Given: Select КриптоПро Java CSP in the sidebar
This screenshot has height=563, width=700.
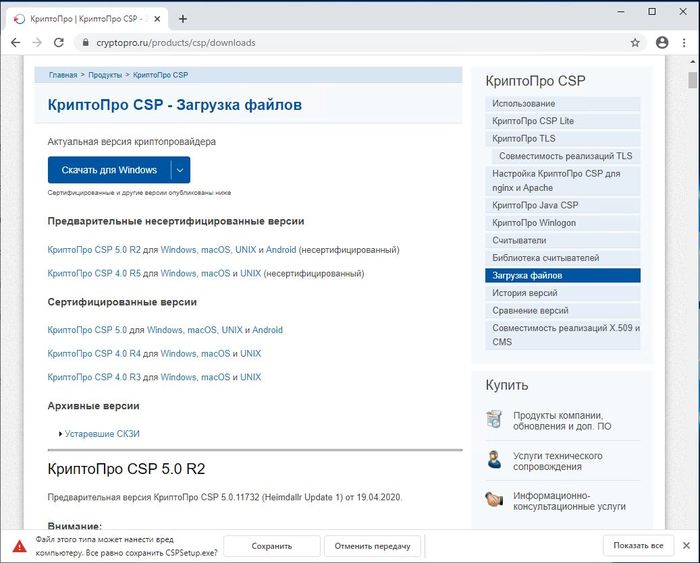Looking at the screenshot, I should coord(562,205).
